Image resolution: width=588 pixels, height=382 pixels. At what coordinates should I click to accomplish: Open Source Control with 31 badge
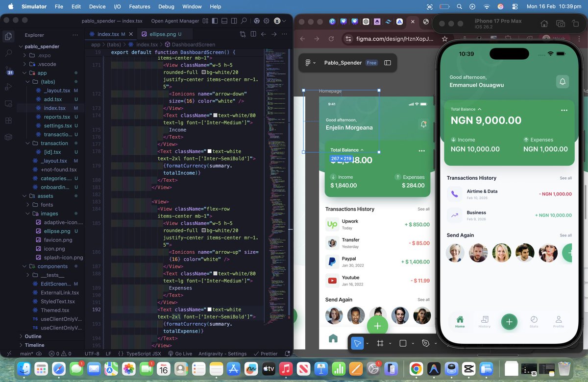click(x=9, y=70)
